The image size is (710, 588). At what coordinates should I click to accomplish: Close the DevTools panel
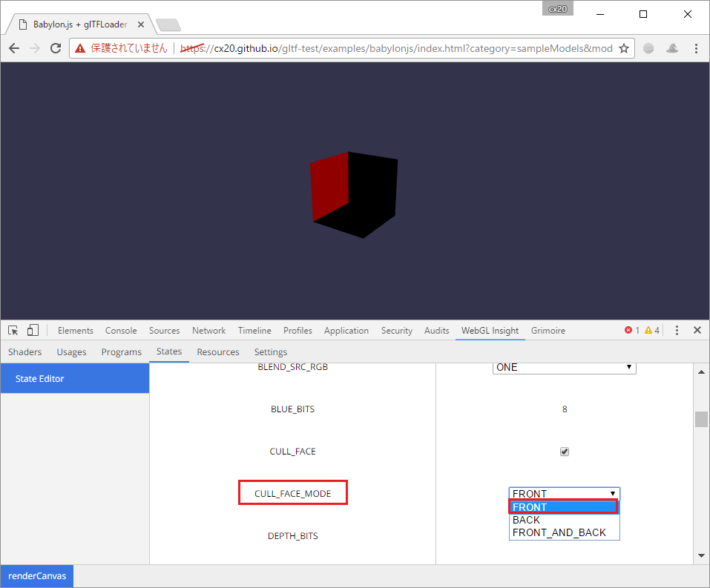697,331
